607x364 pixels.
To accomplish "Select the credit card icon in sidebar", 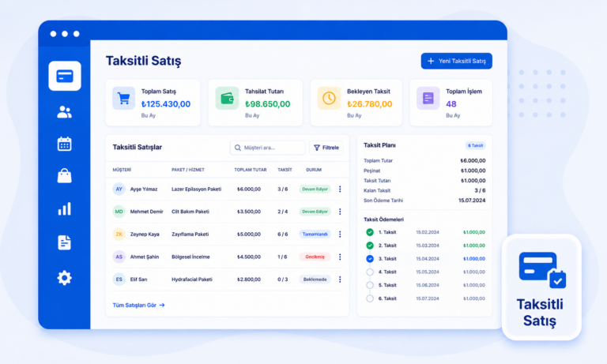I will [65, 76].
